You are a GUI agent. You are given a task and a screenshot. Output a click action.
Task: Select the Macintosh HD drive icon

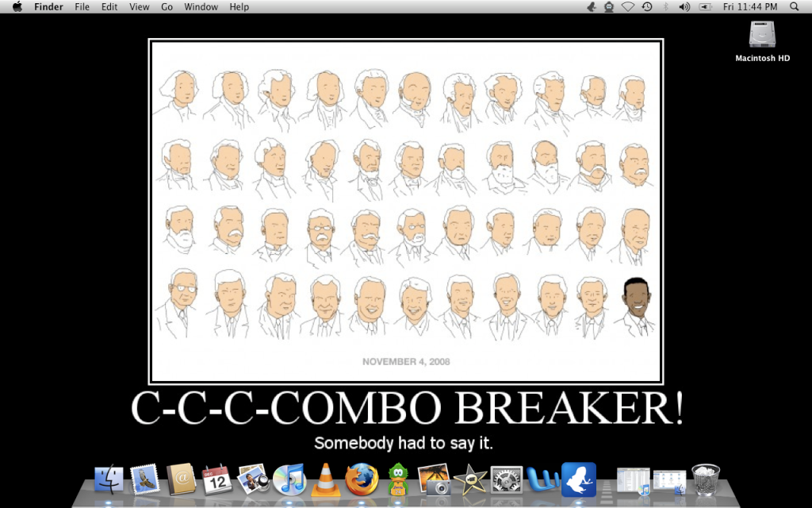tap(762, 35)
